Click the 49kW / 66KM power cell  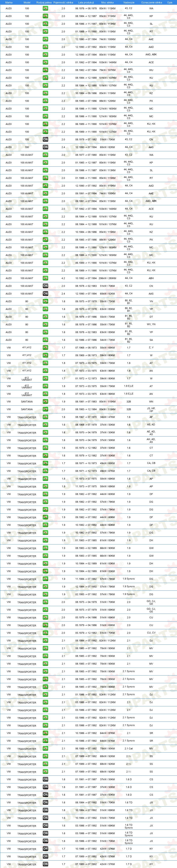click(x=107, y=463)
